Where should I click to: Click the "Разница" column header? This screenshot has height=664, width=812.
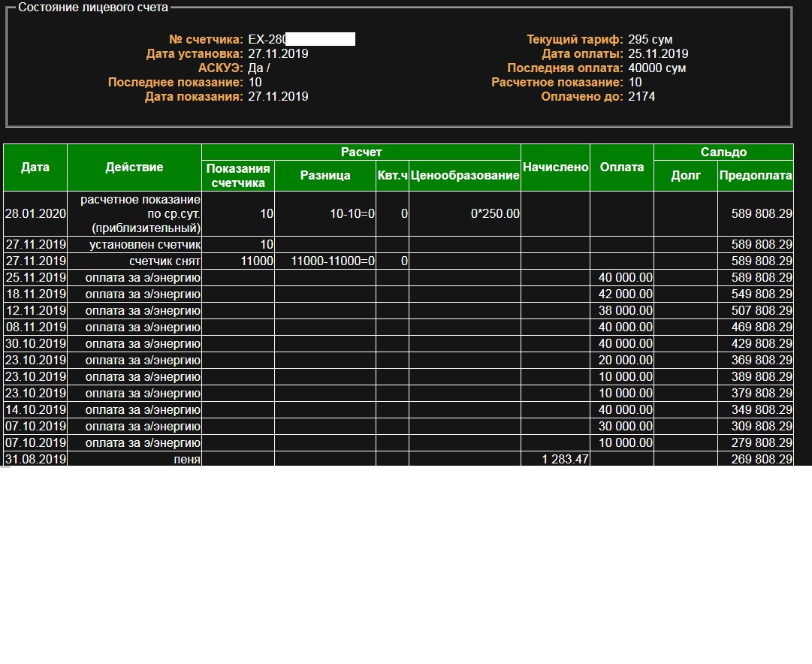coord(325,175)
